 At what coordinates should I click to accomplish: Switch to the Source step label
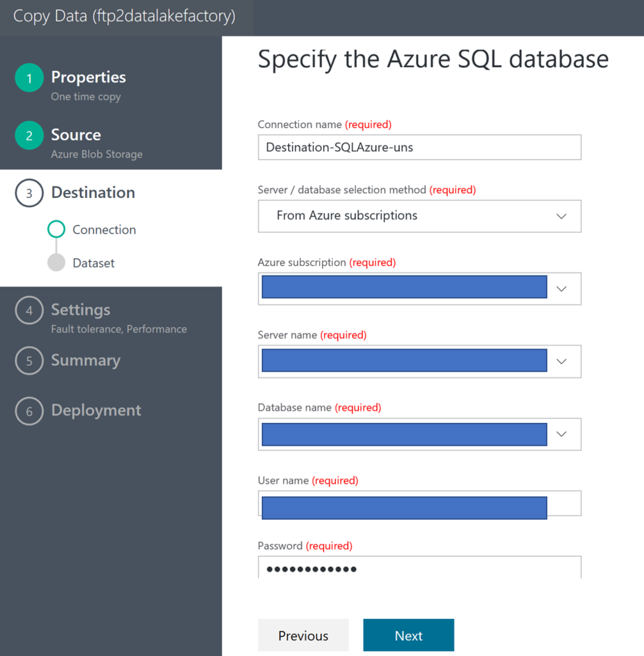click(x=76, y=135)
